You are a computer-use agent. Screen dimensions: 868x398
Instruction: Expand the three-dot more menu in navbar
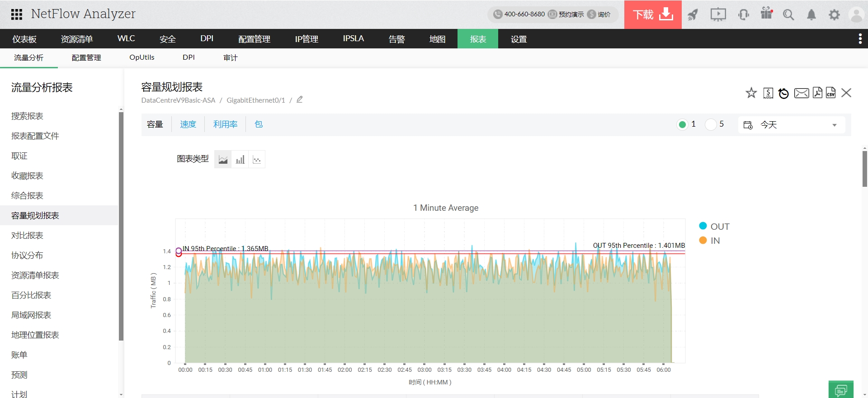(x=860, y=39)
